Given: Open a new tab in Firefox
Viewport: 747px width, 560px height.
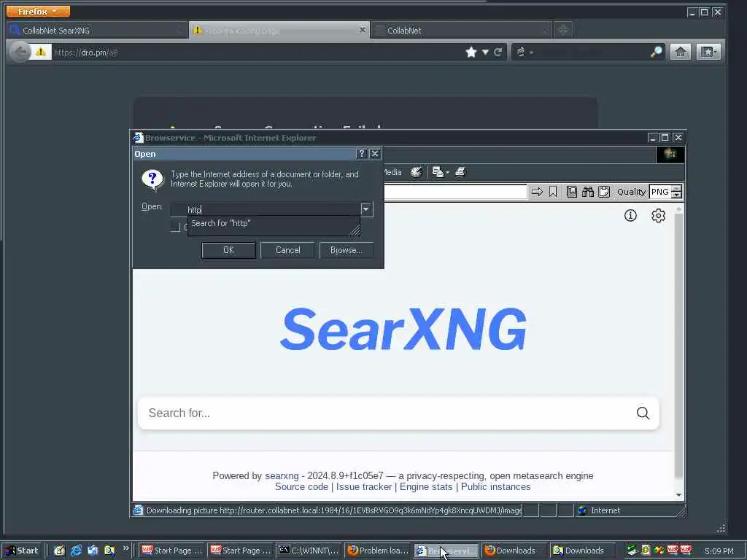Looking at the screenshot, I should click(x=562, y=31).
